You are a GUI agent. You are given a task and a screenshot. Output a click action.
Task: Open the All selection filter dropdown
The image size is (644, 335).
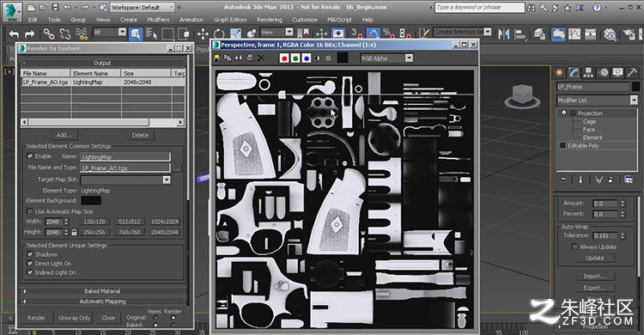pyautogui.click(x=110, y=32)
